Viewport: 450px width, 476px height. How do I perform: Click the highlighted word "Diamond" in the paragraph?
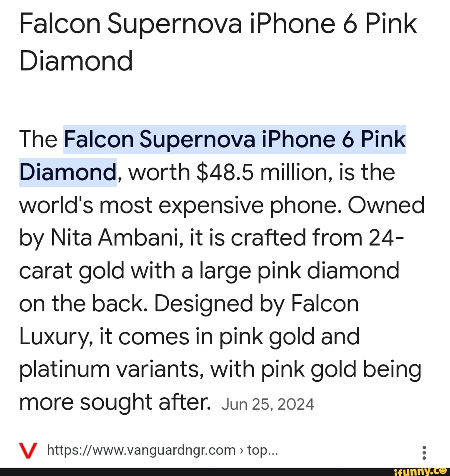coord(68,171)
